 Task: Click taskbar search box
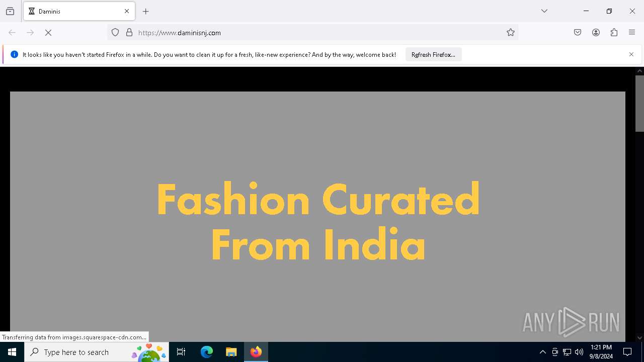point(97,352)
